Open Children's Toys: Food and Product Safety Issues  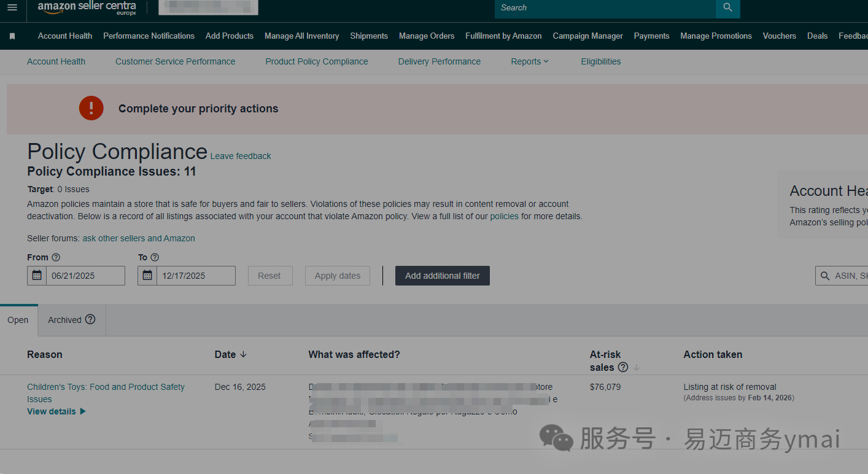tap(106, 393)
